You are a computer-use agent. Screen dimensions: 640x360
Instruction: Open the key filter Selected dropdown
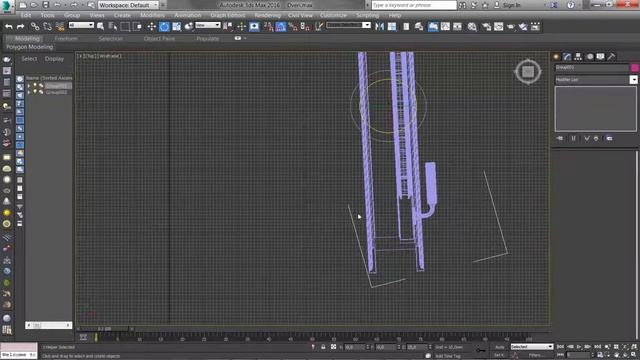point(532,347)
